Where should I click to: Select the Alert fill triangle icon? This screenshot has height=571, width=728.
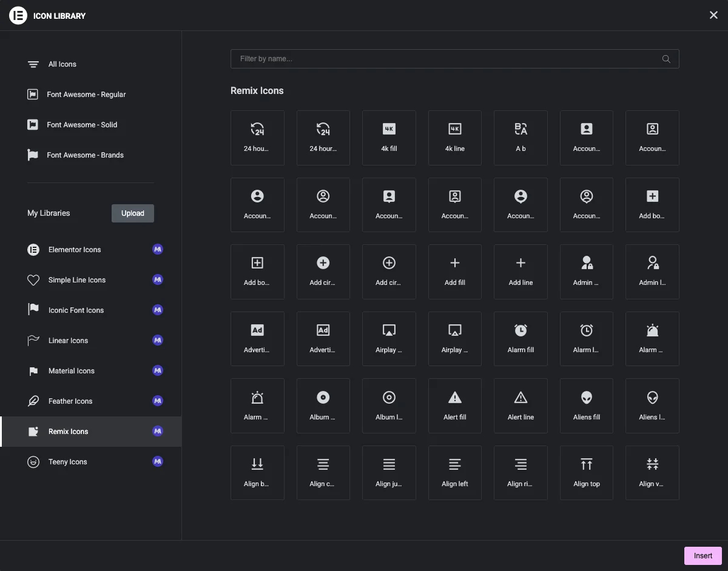(455, 406)
